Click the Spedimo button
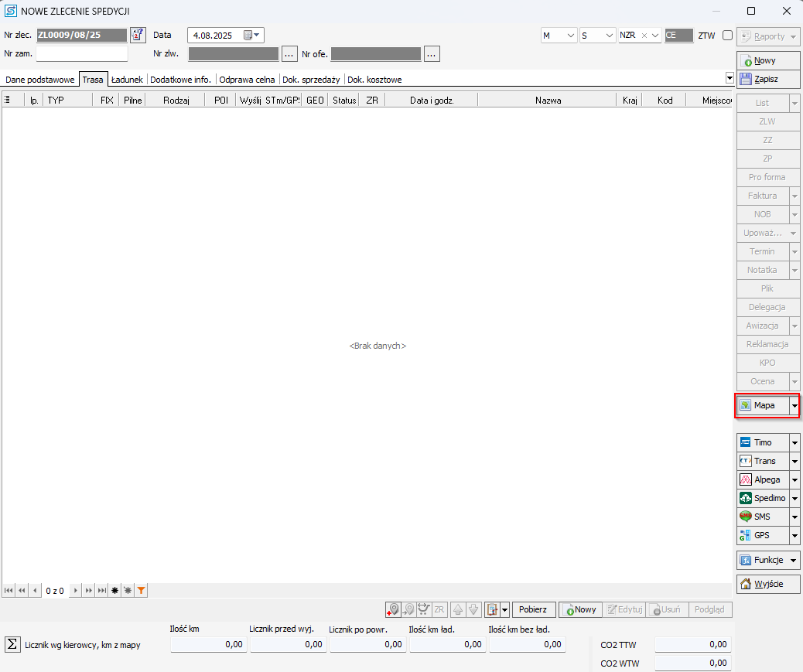 click(x=762, y=498)
